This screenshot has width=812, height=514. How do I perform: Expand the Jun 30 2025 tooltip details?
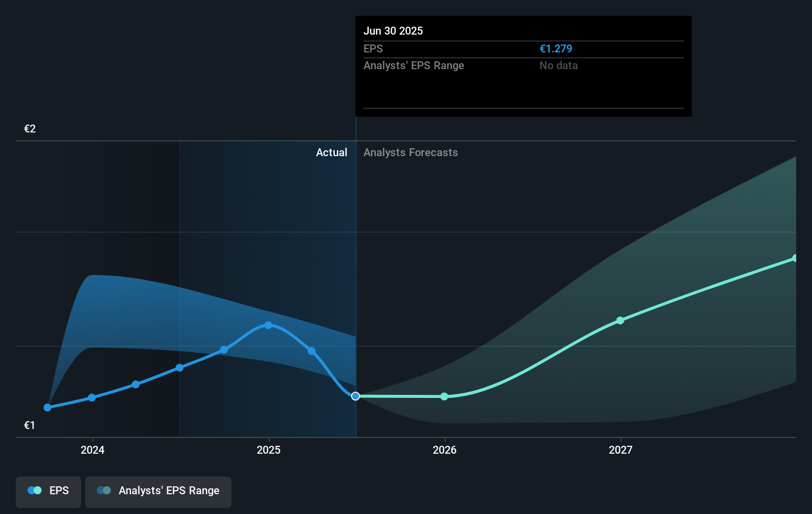393,31
